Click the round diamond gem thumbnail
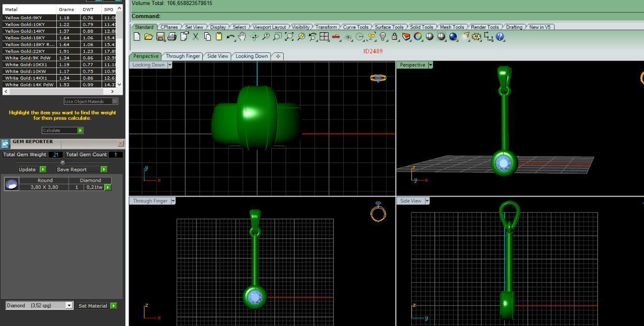 pos(11,184)
